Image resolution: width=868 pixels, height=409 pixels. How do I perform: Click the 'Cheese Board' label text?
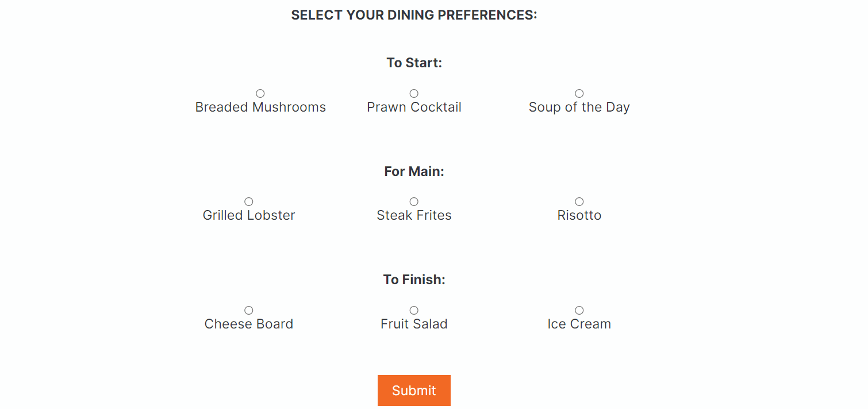pyautogui.click(x=249, y=324)
